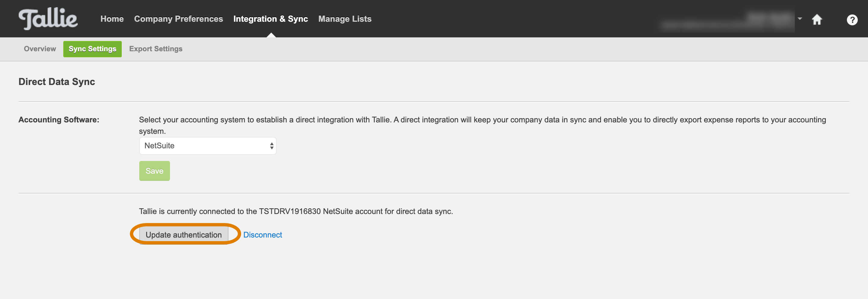The image size is (868, 299).
Task: Expand the user account dropdown arrow
Action: pyautogui.click(x=800, y=19)
